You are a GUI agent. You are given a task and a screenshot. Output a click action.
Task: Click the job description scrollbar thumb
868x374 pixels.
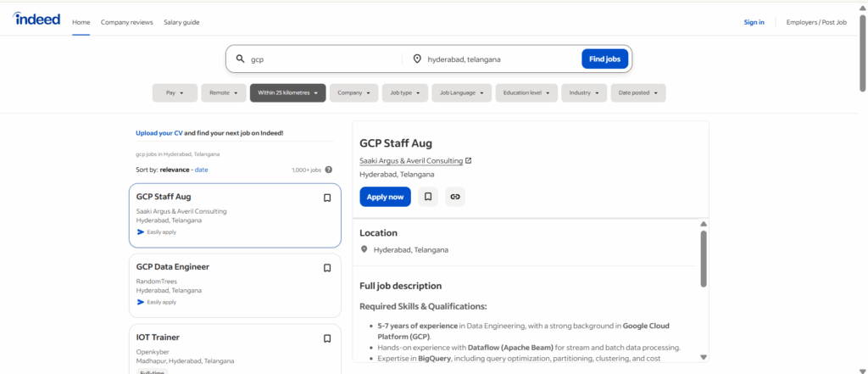(704, 259)
